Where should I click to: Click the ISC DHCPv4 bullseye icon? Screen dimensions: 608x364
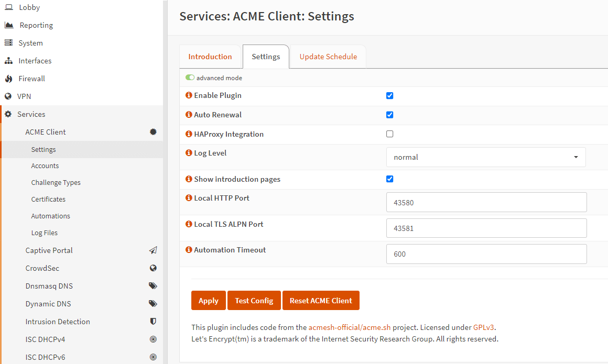point(153,339)
